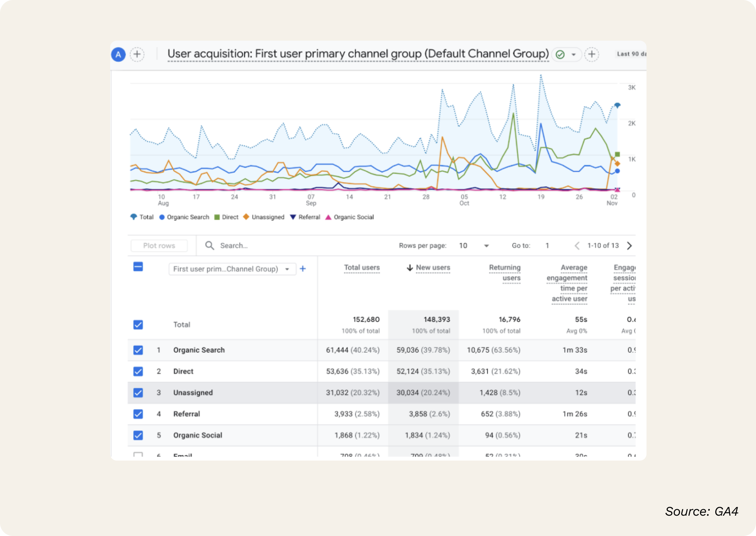Click the green checkmark status icon by the title
Image resolution: width=756 pixels, height=536 pixels.
[x=560, y=54]
